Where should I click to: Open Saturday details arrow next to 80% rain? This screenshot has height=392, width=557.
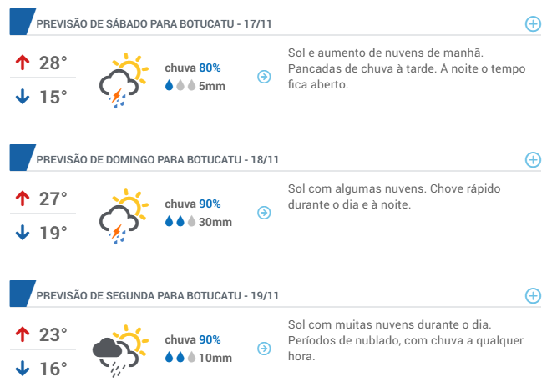click(x=264, y=77)
